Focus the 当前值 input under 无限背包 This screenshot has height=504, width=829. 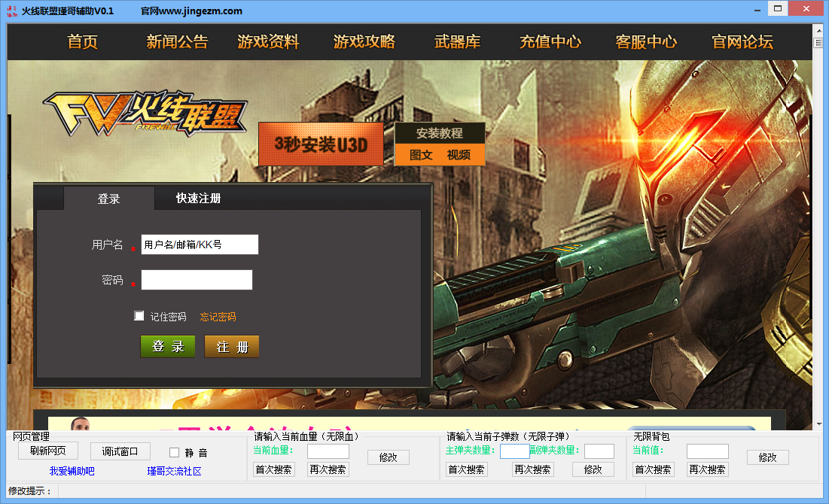(708, 451)
